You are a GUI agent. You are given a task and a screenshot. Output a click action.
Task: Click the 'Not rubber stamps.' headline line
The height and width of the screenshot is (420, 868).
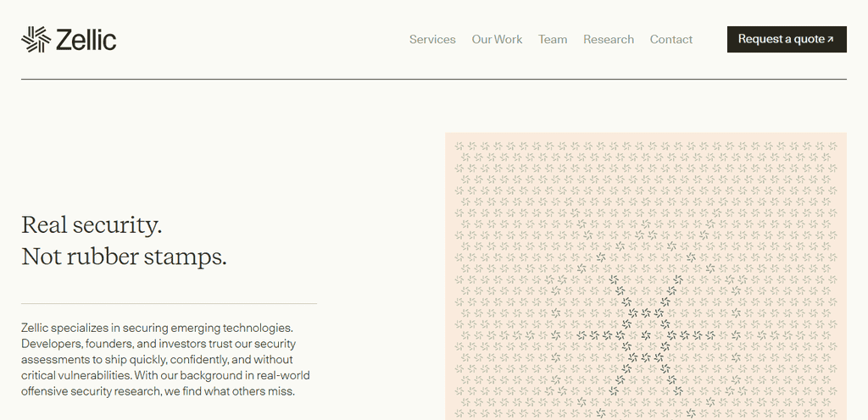coord(124,257)
